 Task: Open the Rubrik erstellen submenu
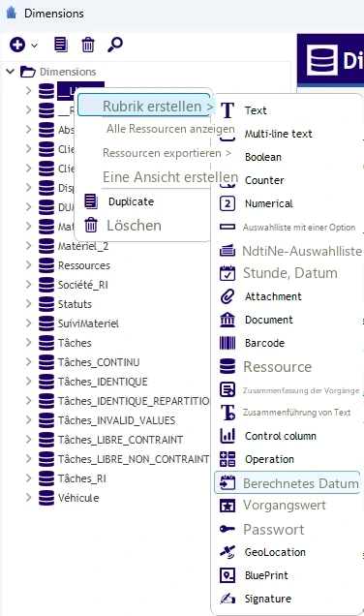[144, 106]
